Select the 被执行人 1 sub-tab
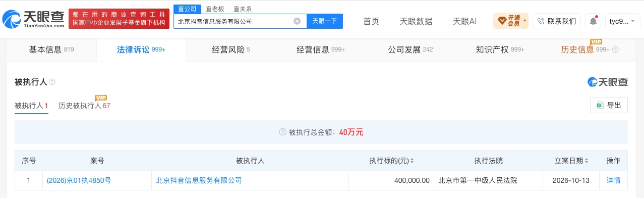 31,106
